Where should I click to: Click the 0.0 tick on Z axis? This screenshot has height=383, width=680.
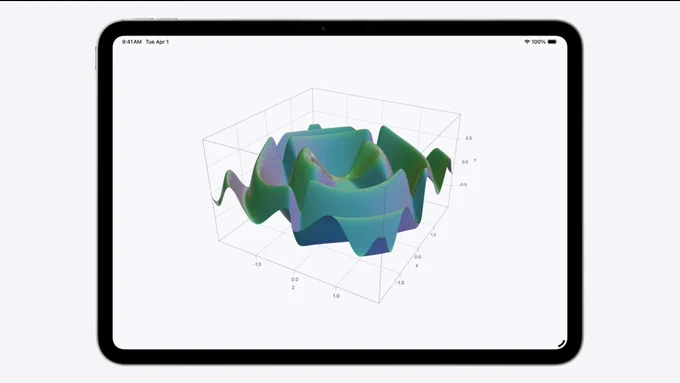[x=294, y=279]
